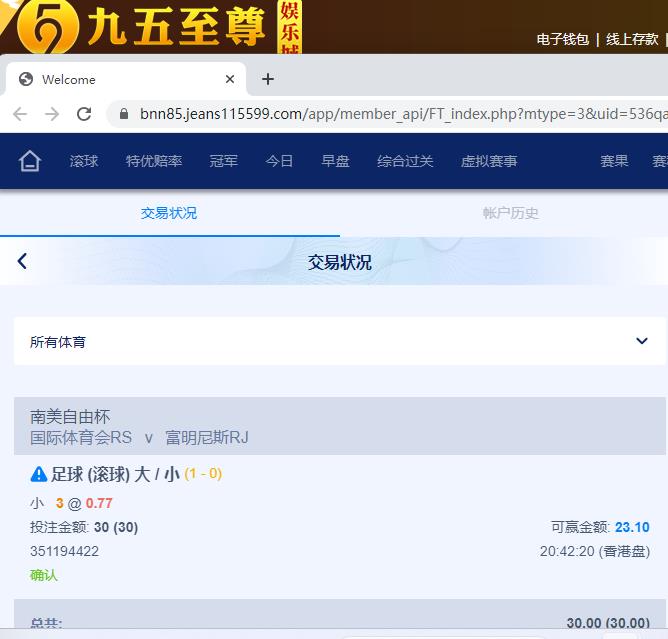This screenshot has width=668, height=639.
Task: Select the Welcome browser tab
Action: point(126,79)
